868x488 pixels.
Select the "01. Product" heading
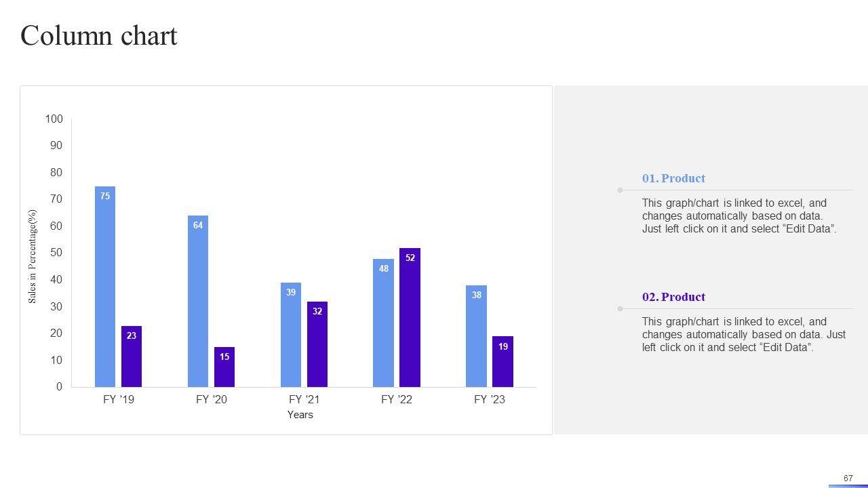(673, 178)
